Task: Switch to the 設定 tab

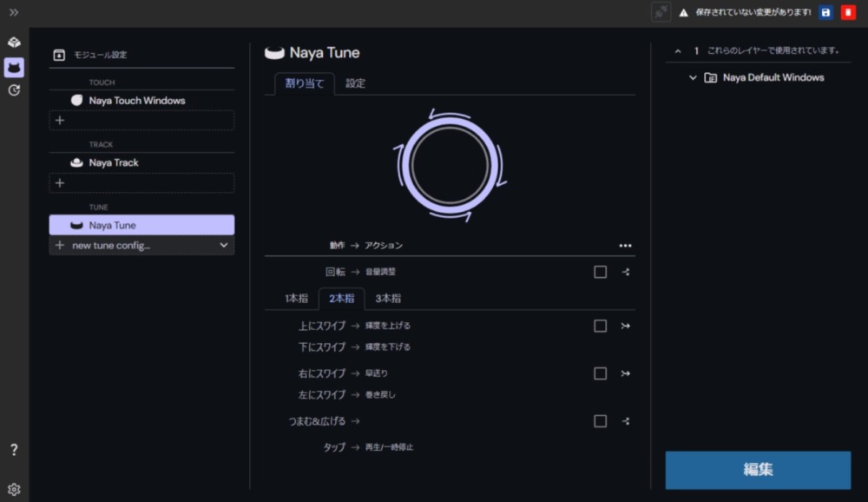Action: click(355, 83)
